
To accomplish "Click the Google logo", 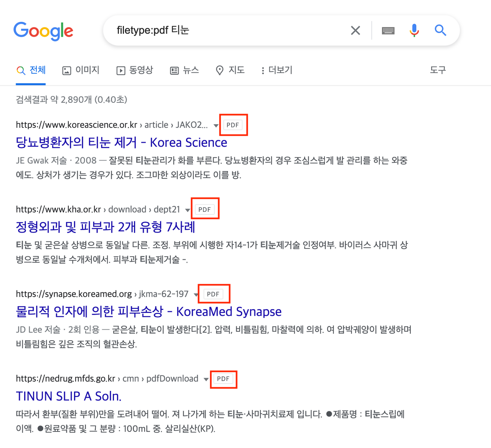I will point(43,31).
